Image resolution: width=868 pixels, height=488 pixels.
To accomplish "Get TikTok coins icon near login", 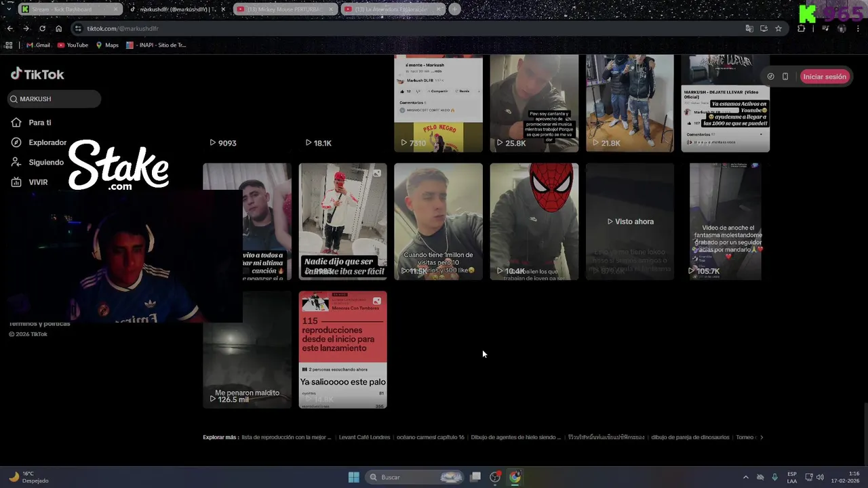I will 770,77.
